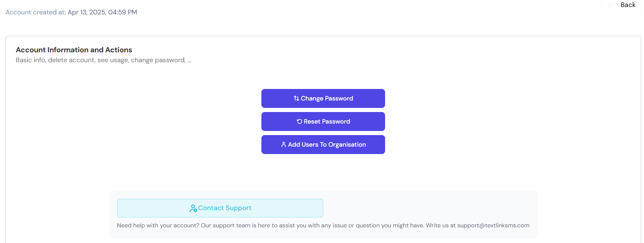This screenshot has height=243, width=644.
Task: Click the word 'Organisation' on the Add Users button
Action: click(x=347, y=145)
